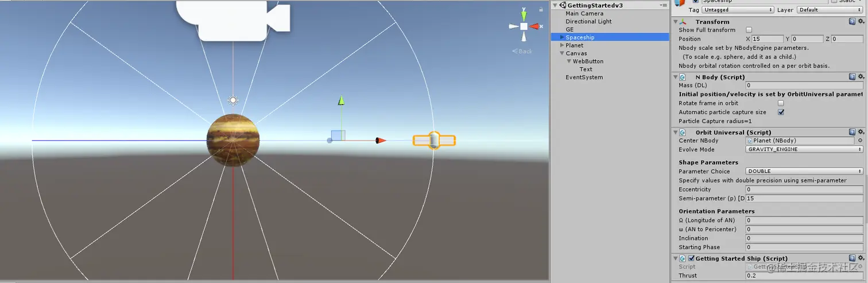The height and width of the screenshot is (283, 868).
Task: Click the Position Z field
Action: tap(847, 39)
